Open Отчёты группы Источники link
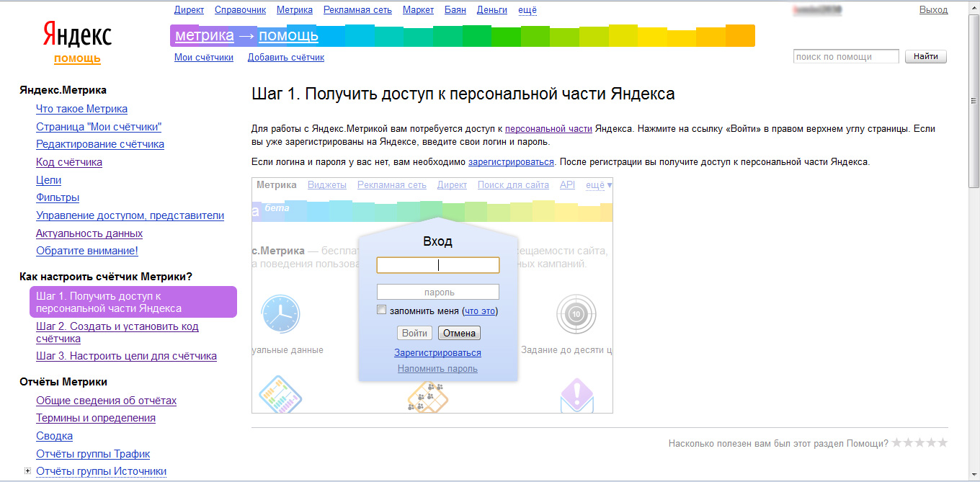 [x=101, y=471]
